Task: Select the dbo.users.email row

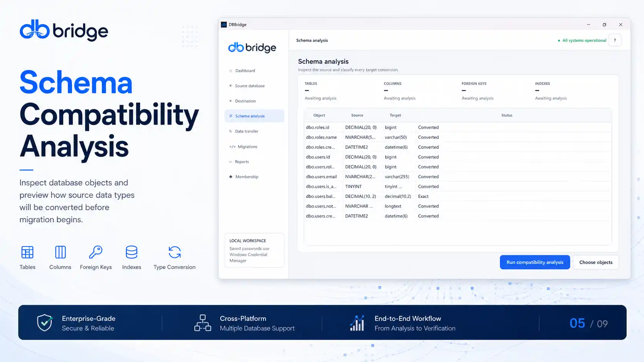Action: point(458,177)
